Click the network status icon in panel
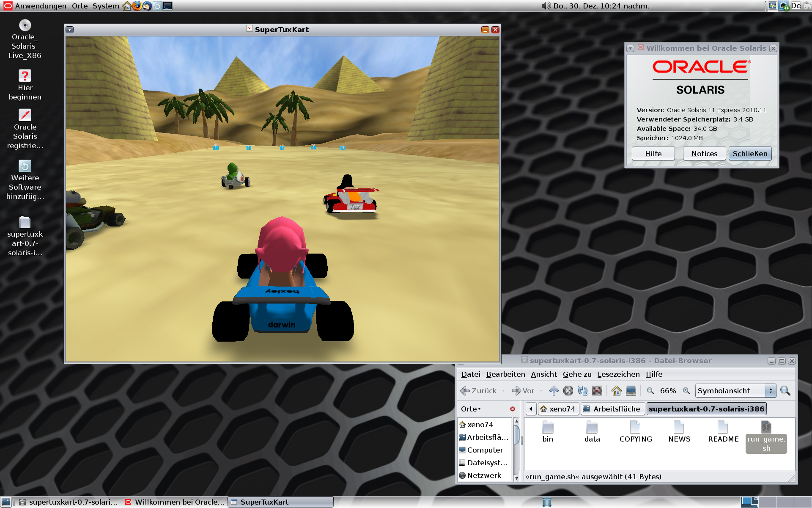This screenshot has width=812, height=508. [784, 6]
